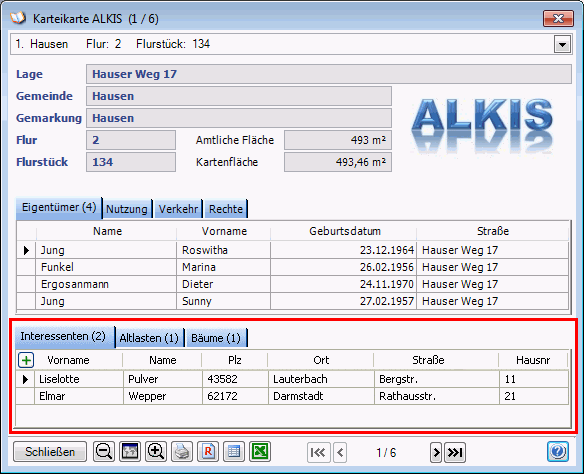Open the report icon with the red R
Image resolution: width=584 pixels, height=474 pixels.
pos(208,452)
